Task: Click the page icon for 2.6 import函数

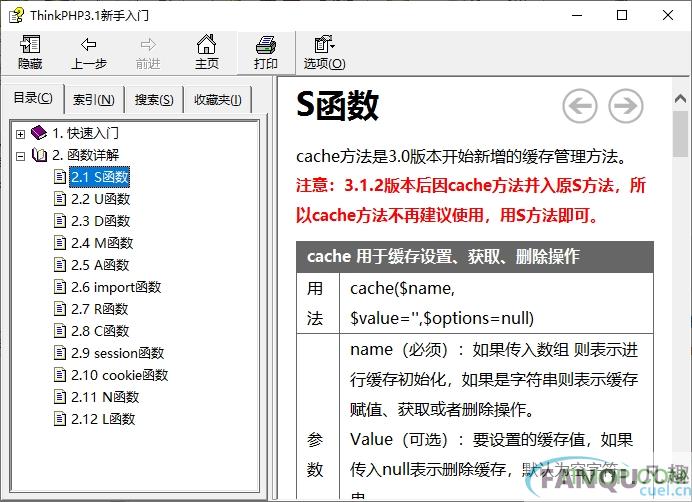Action: [60, 287]
